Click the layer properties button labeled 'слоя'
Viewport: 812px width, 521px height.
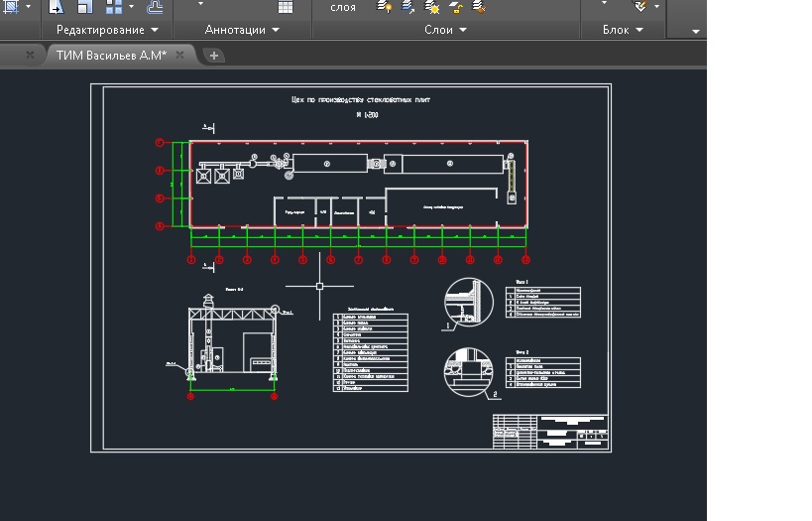tap(343, 7)
